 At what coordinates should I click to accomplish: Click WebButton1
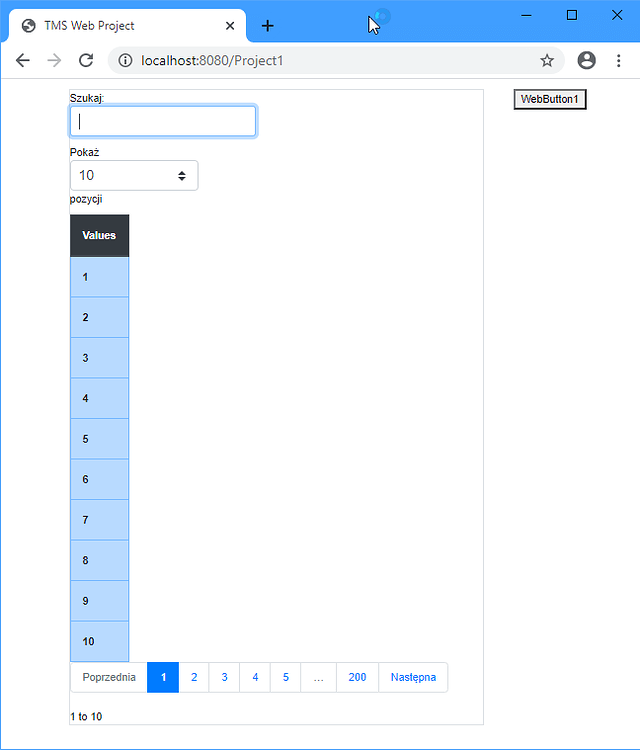tap(550, 99)
